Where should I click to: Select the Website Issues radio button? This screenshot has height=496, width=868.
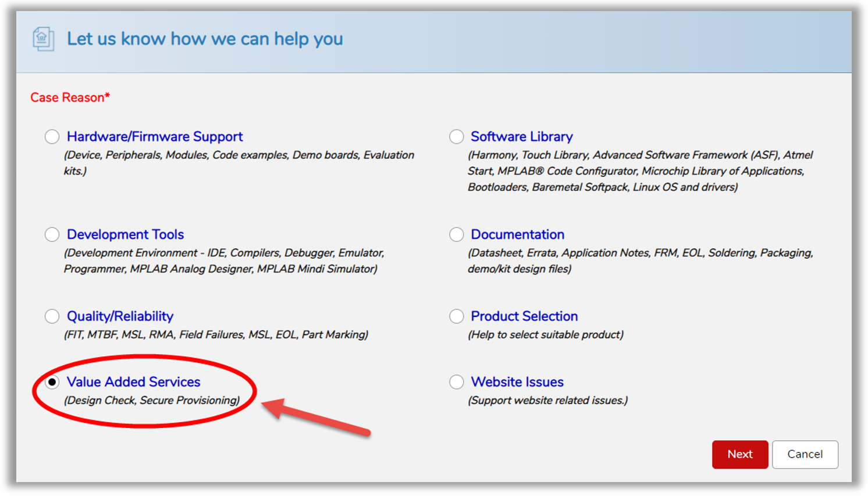(x=457, y=382)
